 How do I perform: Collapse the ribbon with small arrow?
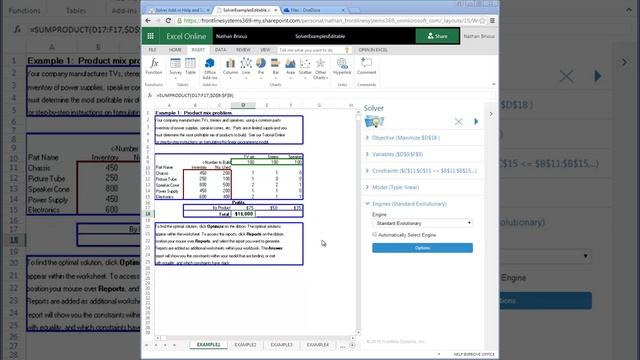pos(493,84)
